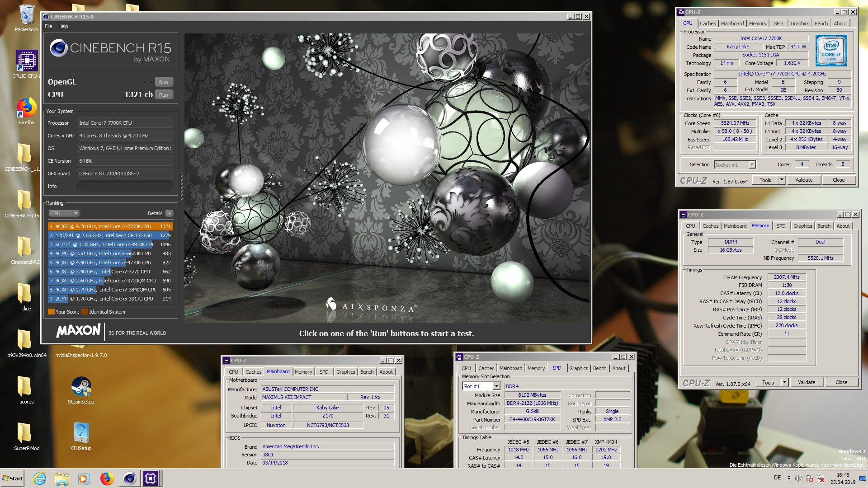Click Validate in top CPU-Z window
Screen dimensions: 868x488
click(x=804, y=180)
